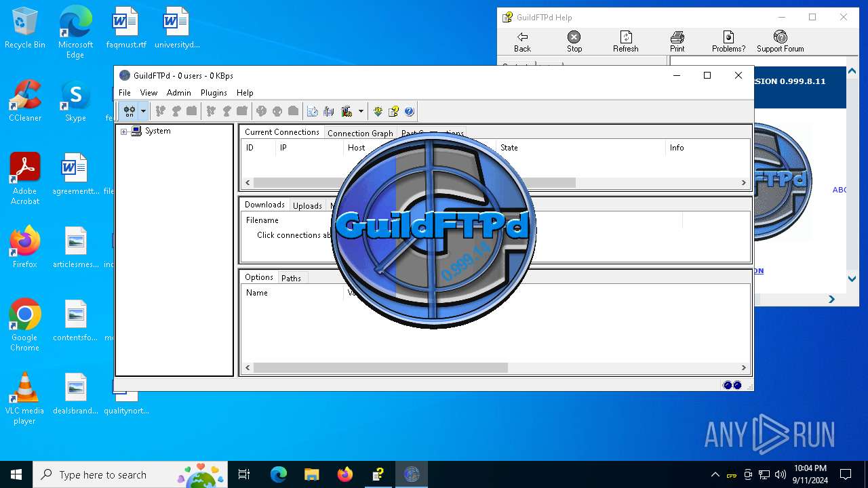
Task: Click Stop in GuildFTPd Help window
Action: [574, 41]
